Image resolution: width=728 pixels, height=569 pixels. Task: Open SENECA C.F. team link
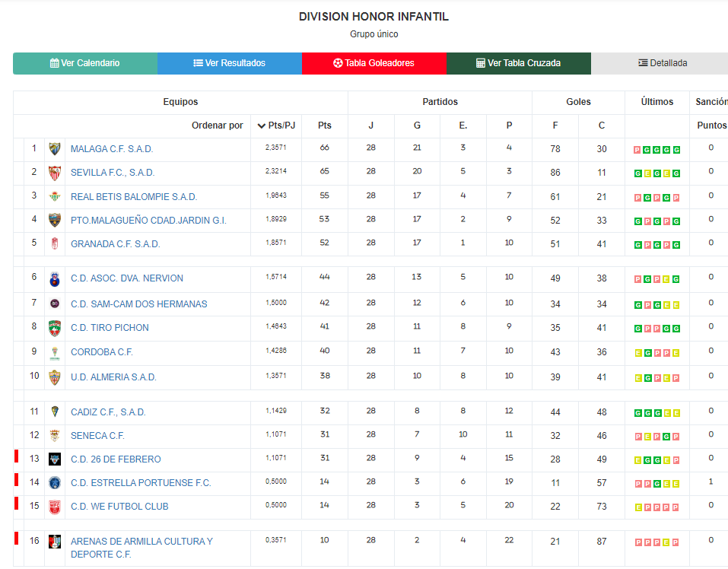click(97, 436)
